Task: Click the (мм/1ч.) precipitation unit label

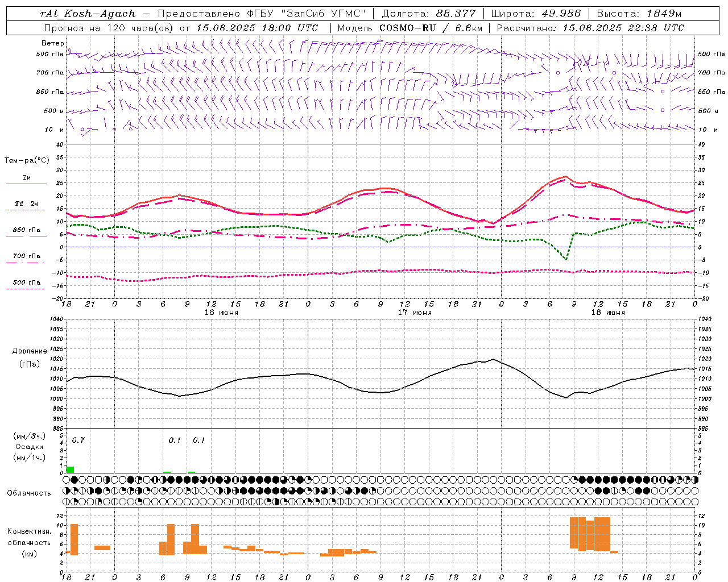Action: tap(29, 458)
